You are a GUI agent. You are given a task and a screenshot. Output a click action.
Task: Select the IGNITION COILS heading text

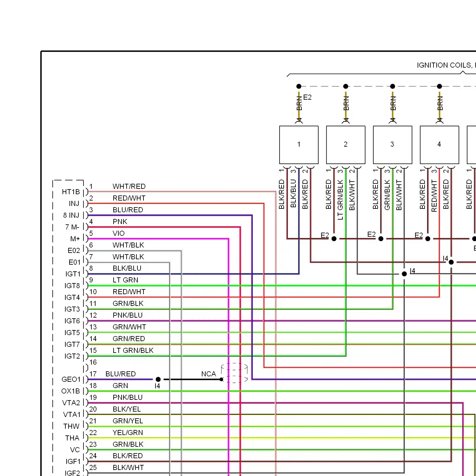446,65
